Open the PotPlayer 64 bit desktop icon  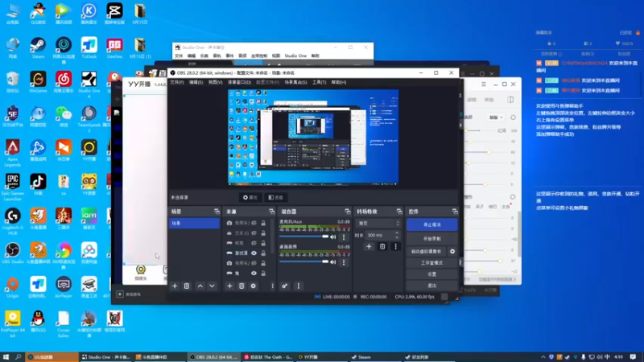click(x=12, y=324)
